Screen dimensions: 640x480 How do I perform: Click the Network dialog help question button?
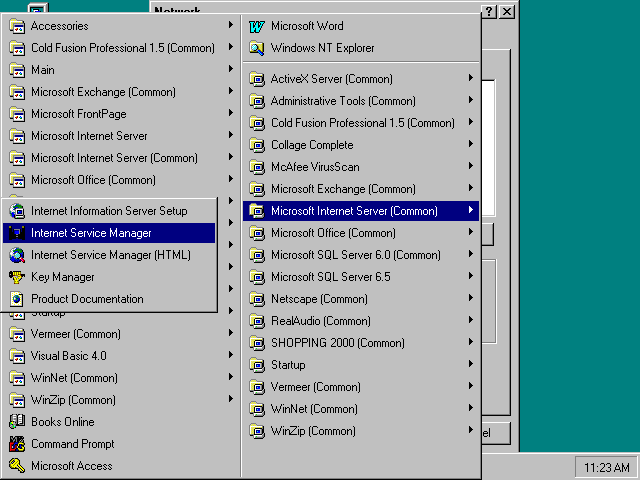pyautogui.click(x=489, y=12)
